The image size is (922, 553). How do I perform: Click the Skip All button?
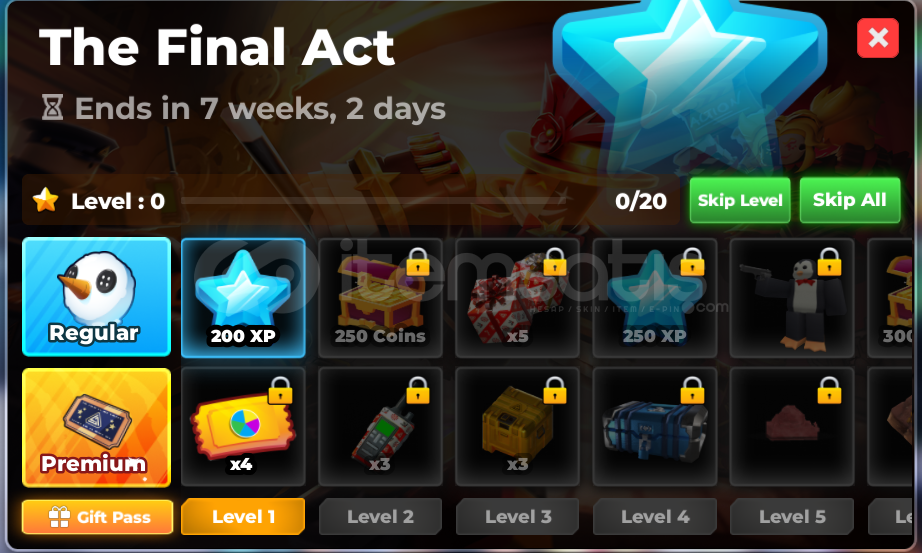pyautogui.click(x=850, y=200)
